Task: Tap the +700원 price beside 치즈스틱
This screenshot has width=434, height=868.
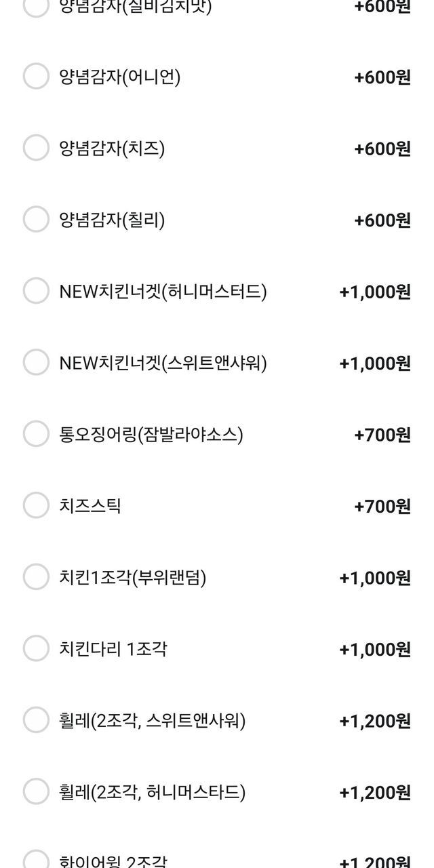Action: 382,507
